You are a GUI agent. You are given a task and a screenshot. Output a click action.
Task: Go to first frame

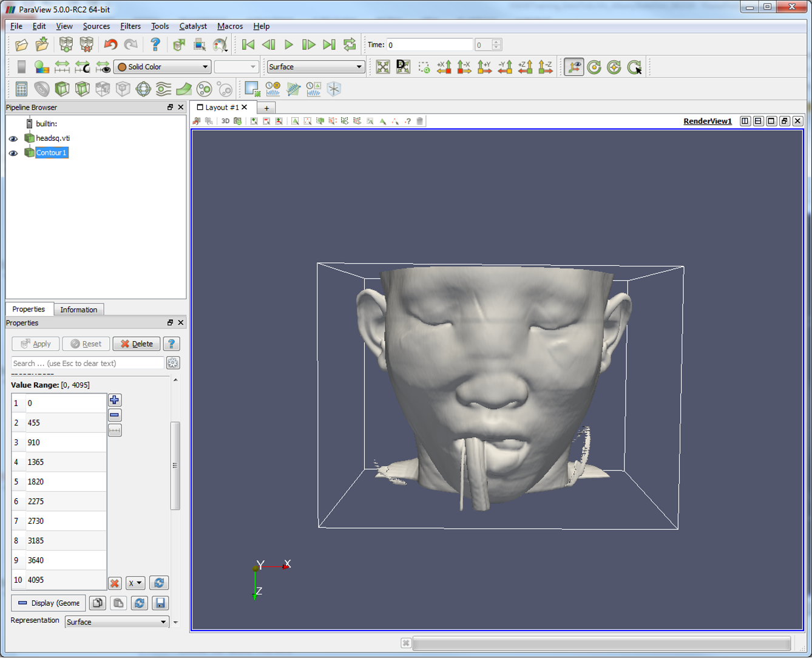[x=248, y=45]
